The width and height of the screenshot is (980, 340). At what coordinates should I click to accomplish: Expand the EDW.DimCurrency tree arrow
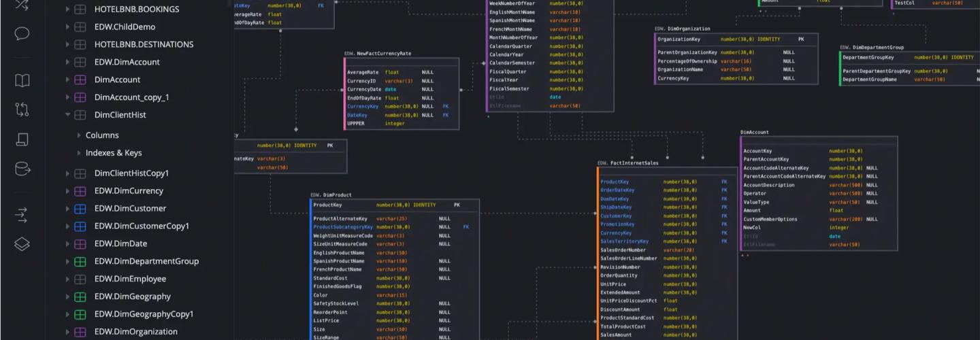[67, 191]
